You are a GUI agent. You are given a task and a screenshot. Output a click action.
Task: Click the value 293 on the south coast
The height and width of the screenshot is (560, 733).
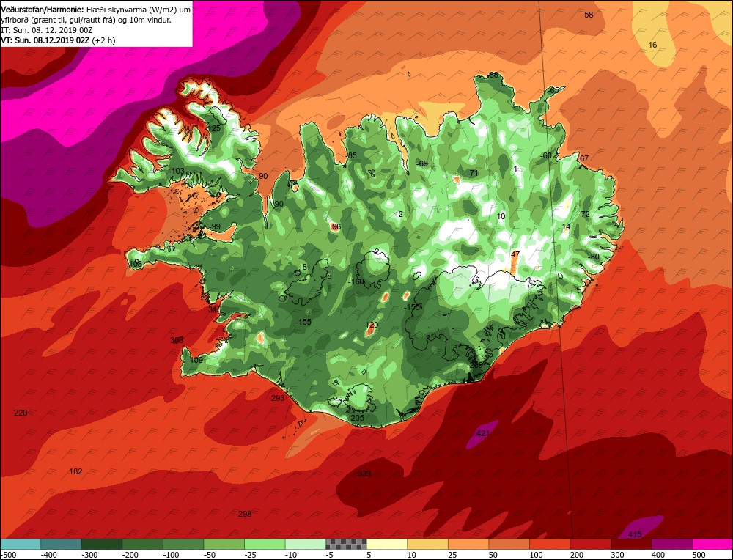(x=278, y=398)
